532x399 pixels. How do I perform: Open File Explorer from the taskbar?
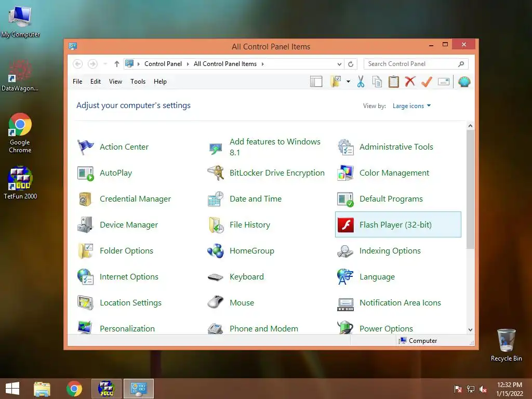pos(42,389)
